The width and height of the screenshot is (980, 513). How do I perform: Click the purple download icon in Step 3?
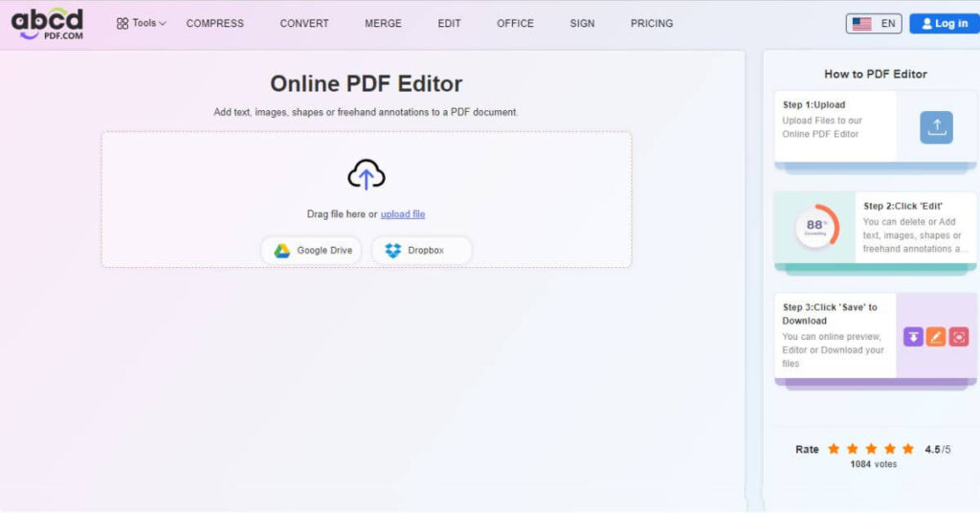pyautogui.click(x=913, y=337)
